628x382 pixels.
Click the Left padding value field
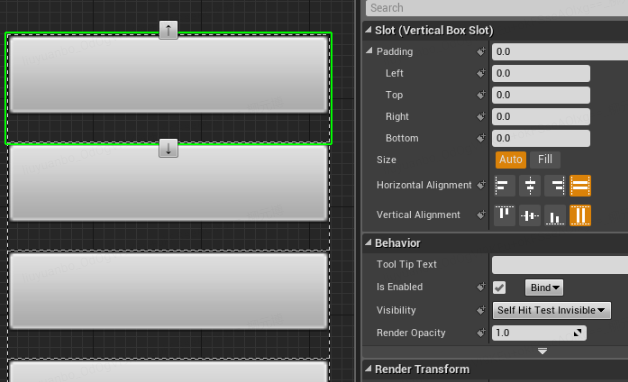tap(541, 73)
